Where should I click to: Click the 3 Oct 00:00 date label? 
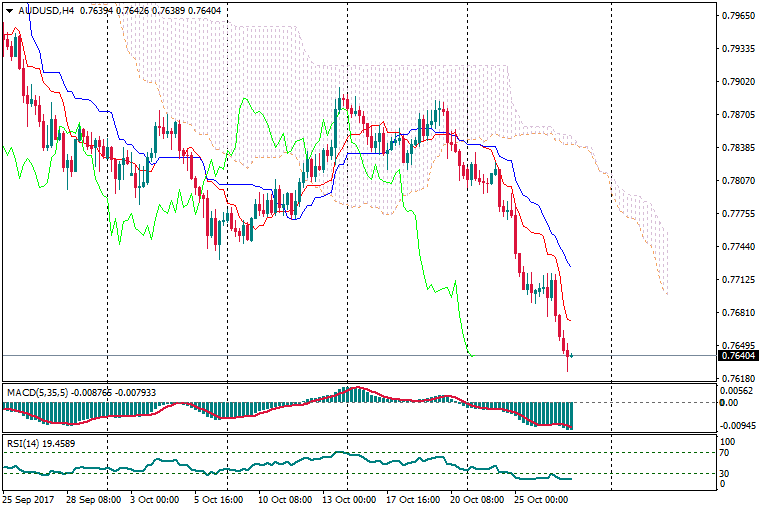pyautogui.click(x=154, y=498)
